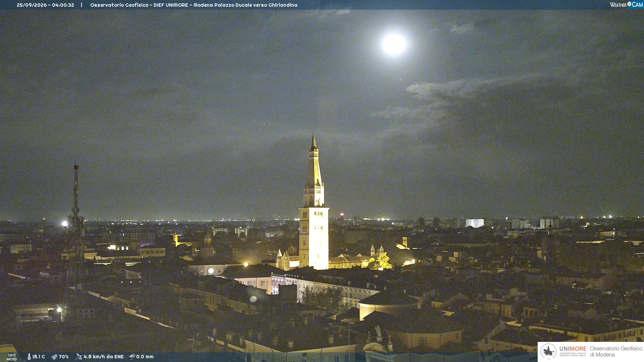Click the lit white high-rise on the horizon
The height and width of the screenshot is (362, 644).
[475, 223]
